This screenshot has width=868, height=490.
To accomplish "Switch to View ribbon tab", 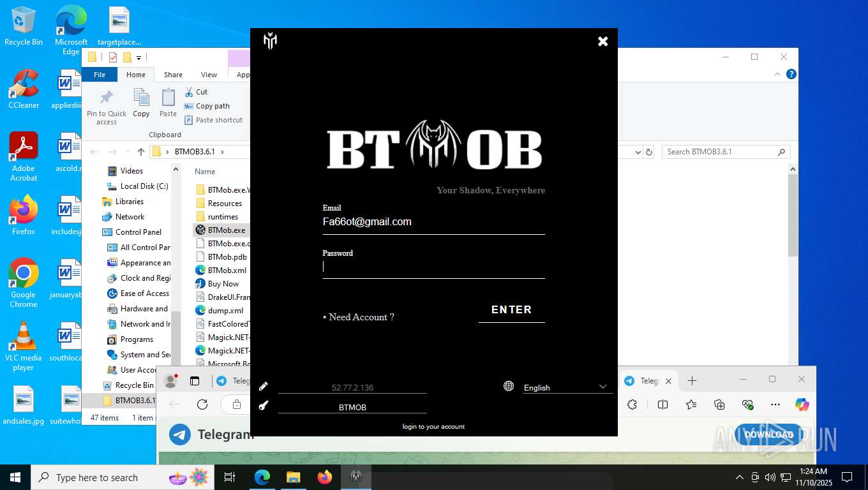I will (x=209, y=75).
